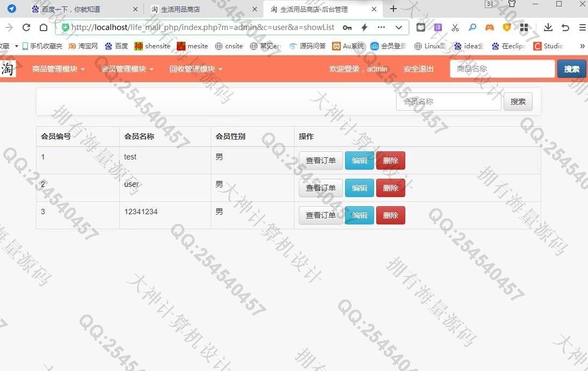Open the game controller extension icon
588x371 pixels.
click(490, 27)
